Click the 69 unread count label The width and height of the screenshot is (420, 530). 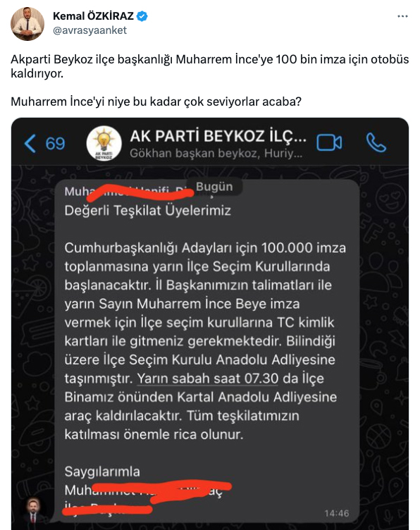tap(55, 143)
